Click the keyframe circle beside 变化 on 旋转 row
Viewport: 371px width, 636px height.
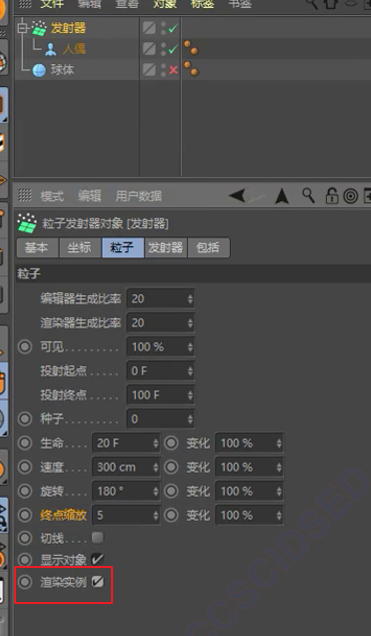pos(171,491)
